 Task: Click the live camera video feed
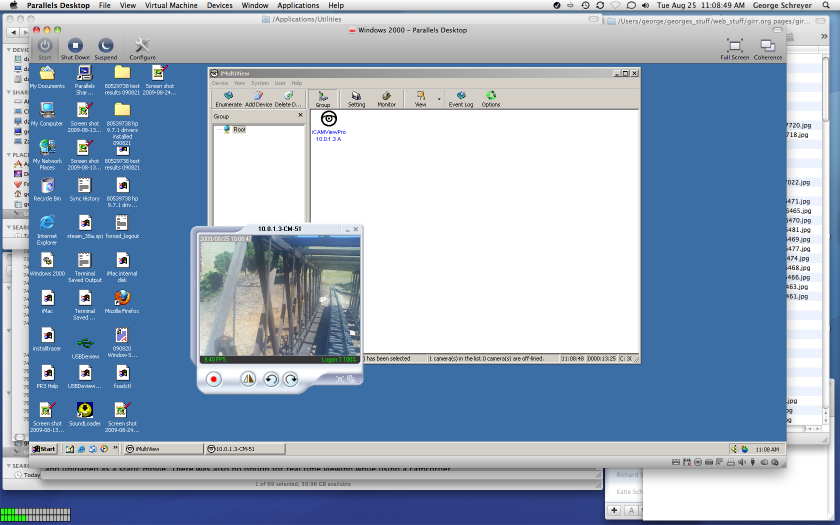pos(280,295)
